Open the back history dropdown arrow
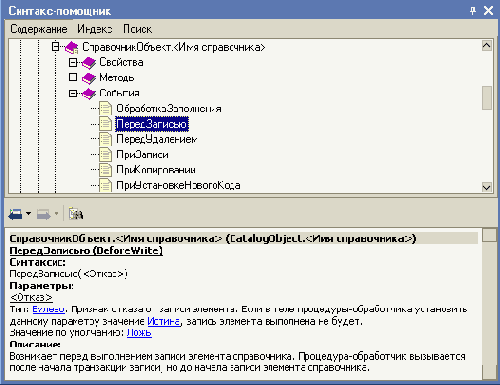Image resolution: width=500 pixels, height=385 pixels. (28, 213)
